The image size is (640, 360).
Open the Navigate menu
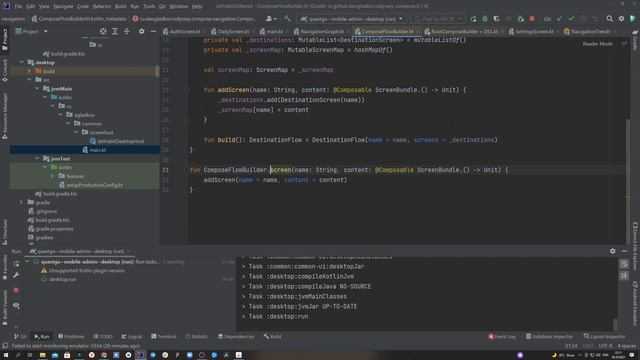pyautogui.click(x=63, y=7)
